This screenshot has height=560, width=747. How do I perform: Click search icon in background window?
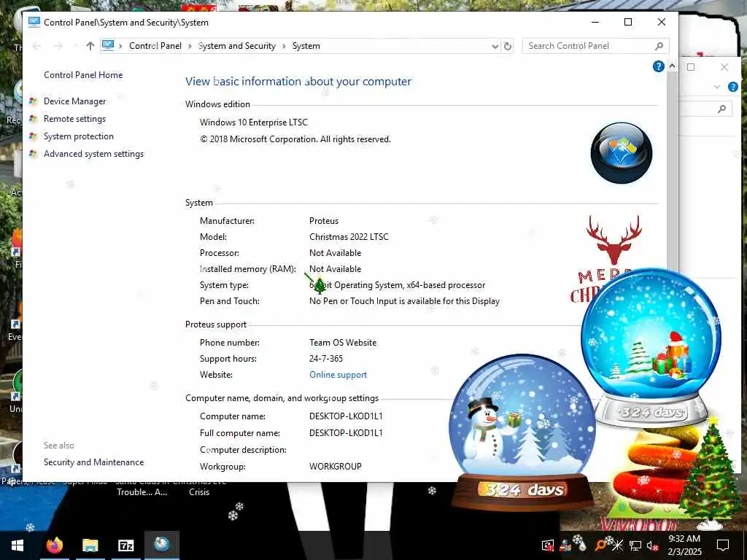(721, 109)
